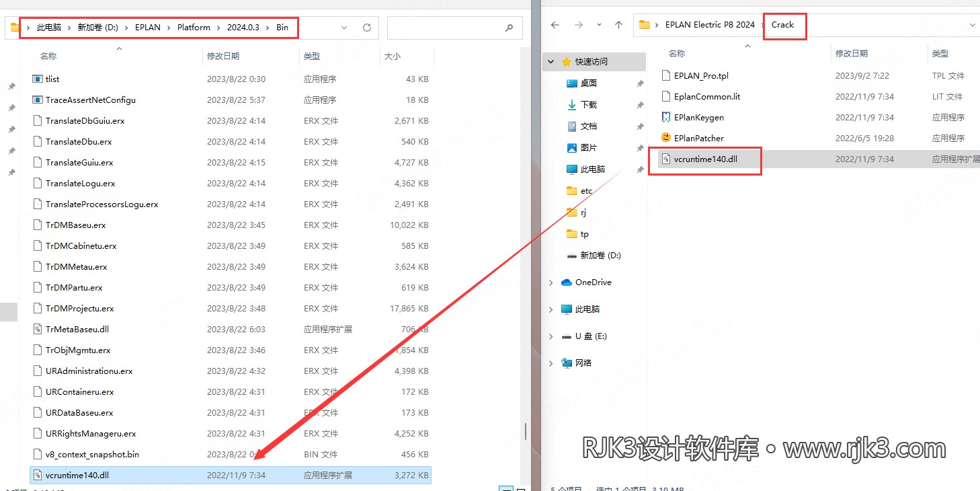Click the EPlanPatcher smiley icon

[666, 137]
